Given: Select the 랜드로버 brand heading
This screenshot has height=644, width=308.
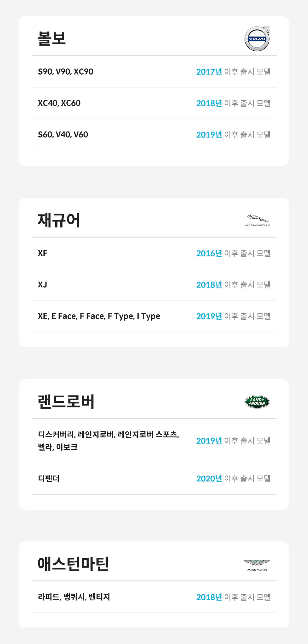Looking at the screenshot, I should point(66,402).
